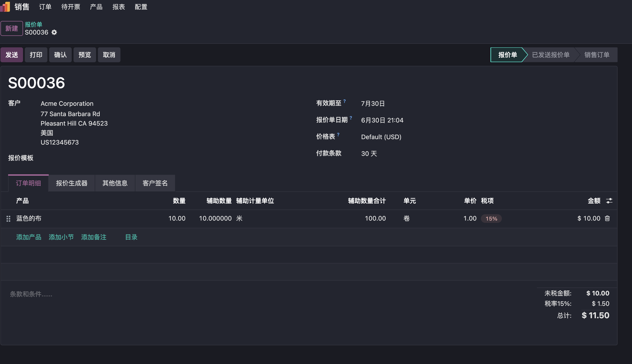Click the line amount $ 10.00 cell
The image size is (632, 364).
click(x=589, y=218)
